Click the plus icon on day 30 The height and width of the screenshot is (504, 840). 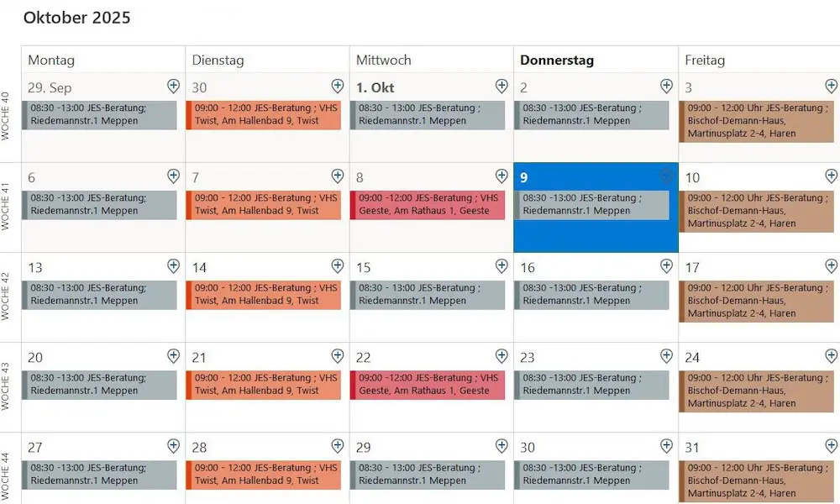666,446
